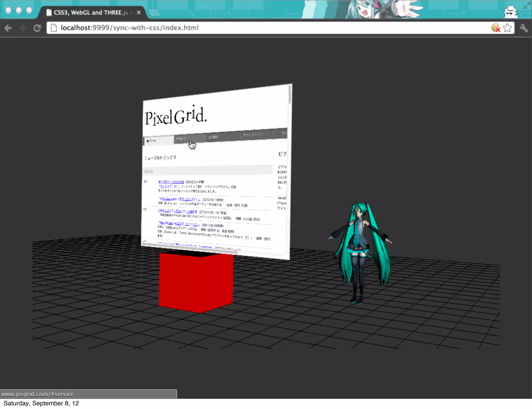Toggle fullscreen with the top-right arrows icon

pyautogui.click(x=527, y=6)
